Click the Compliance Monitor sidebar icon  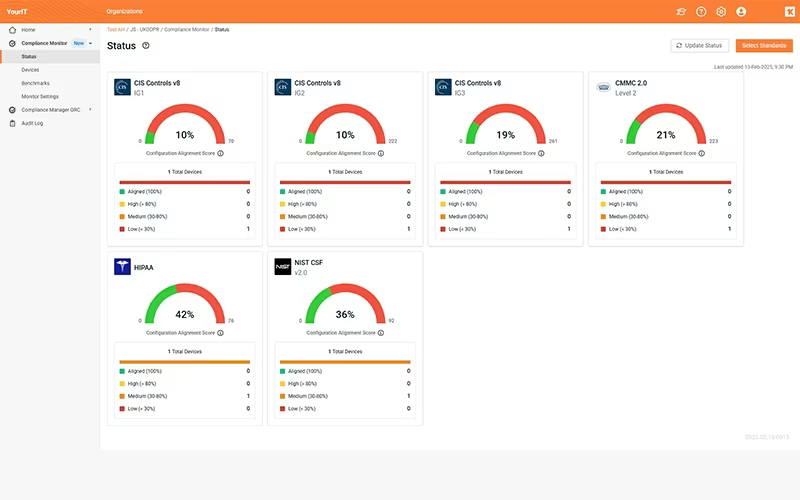pyautogui.click(x=12, y=43)
